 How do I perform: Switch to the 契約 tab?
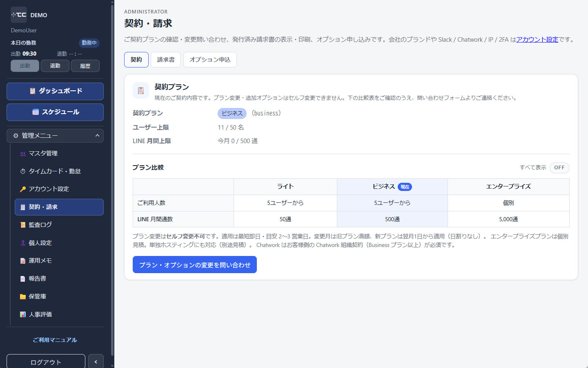(x=136, y=60)
